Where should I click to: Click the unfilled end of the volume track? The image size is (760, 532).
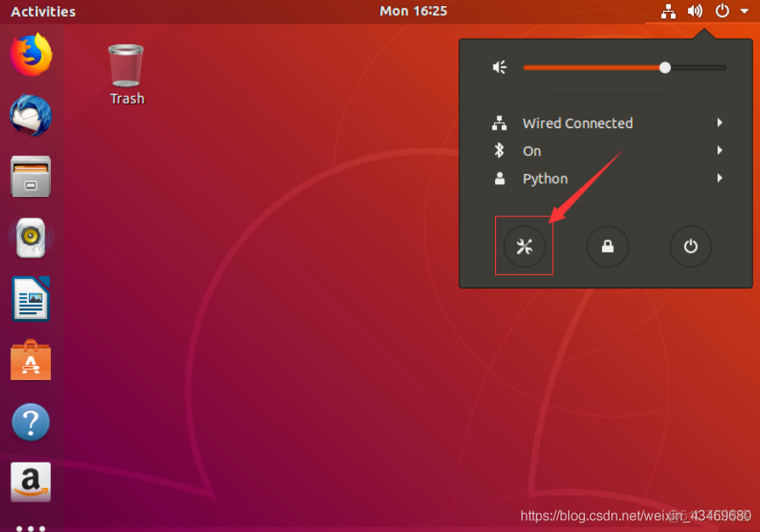[699, 68]
